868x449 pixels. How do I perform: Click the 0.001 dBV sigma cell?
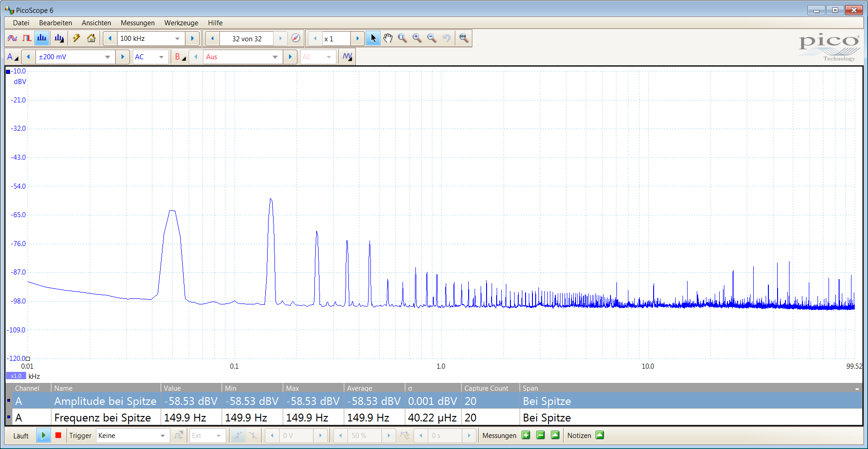[433, 401]
